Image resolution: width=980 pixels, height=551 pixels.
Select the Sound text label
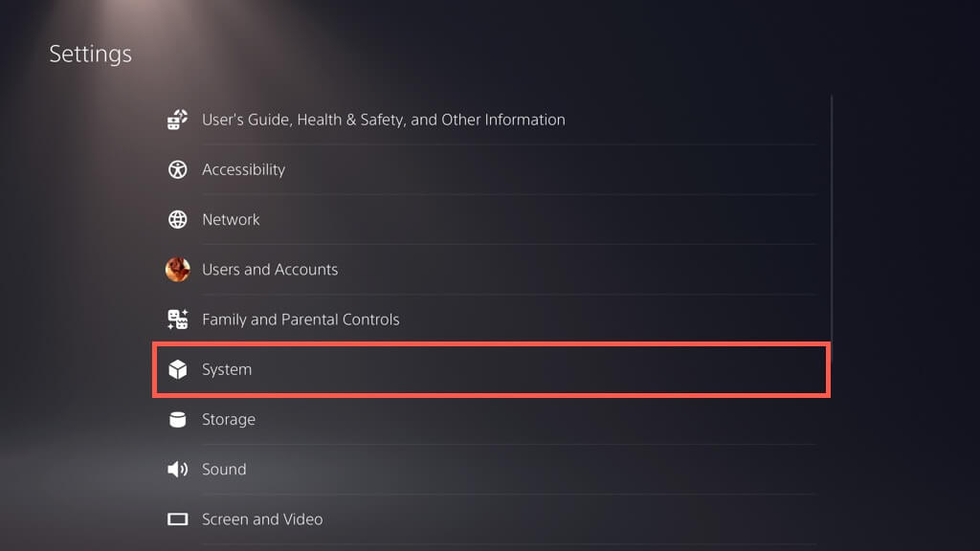click(224, 469)
